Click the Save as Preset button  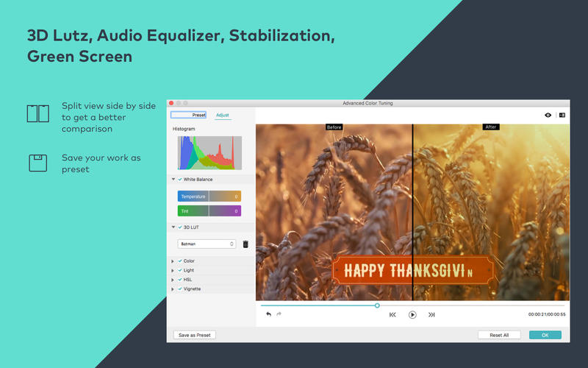pos(195,335)
